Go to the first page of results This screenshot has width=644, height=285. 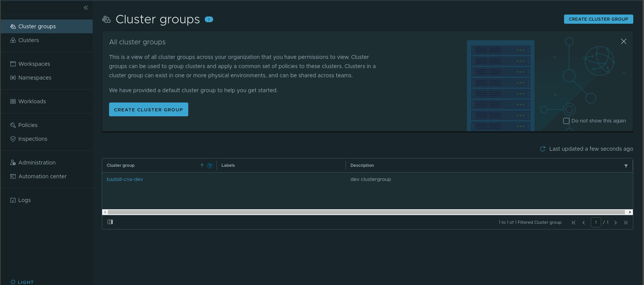574,223
